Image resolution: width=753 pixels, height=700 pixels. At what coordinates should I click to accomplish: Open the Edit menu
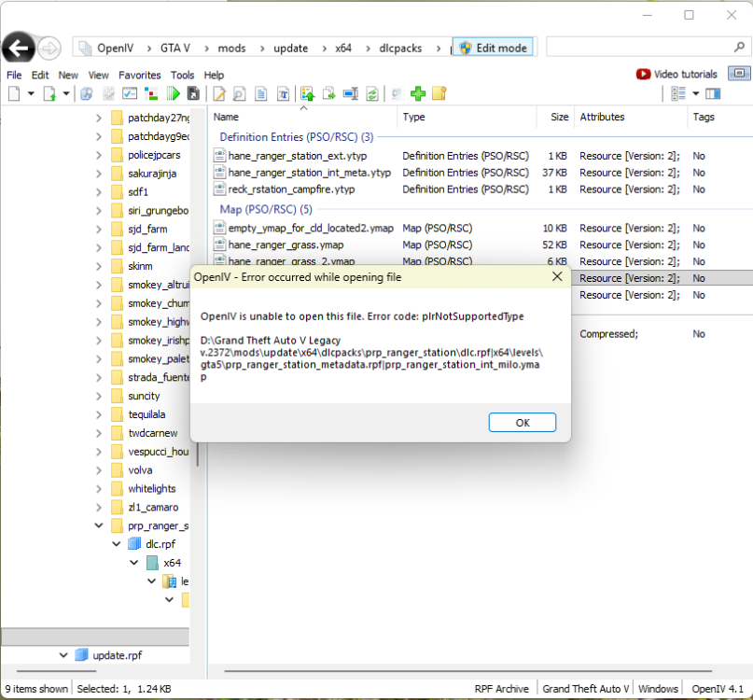click(x=40, y=75)
